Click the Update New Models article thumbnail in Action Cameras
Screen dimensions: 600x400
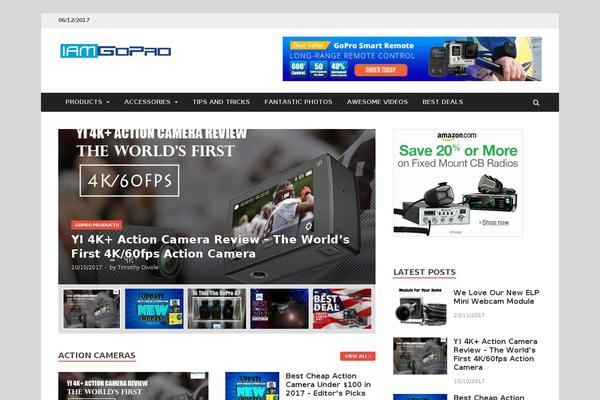point(252,386)
